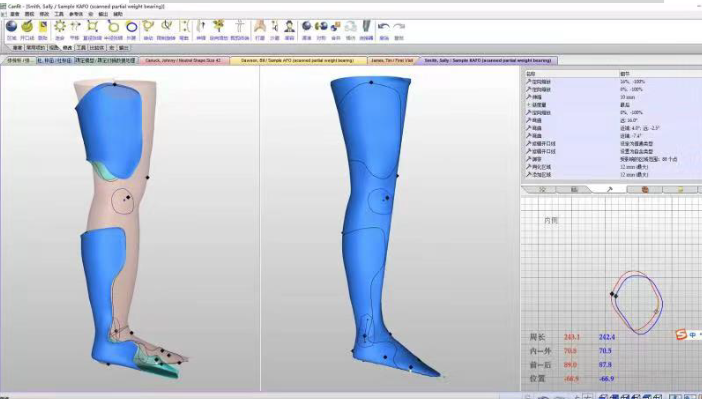702x399 pixels.
Task: Click the kneecap control point on the left leg model
Action: (x=128, y=197)
